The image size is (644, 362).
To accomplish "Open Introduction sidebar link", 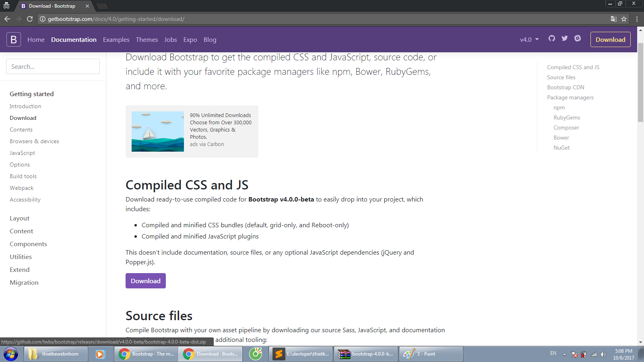I will coord(25,106).
